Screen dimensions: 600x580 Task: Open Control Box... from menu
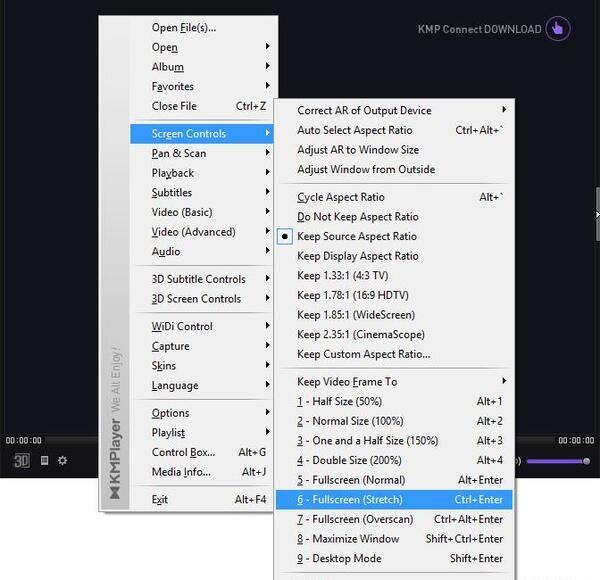click(x=202, y=453)
